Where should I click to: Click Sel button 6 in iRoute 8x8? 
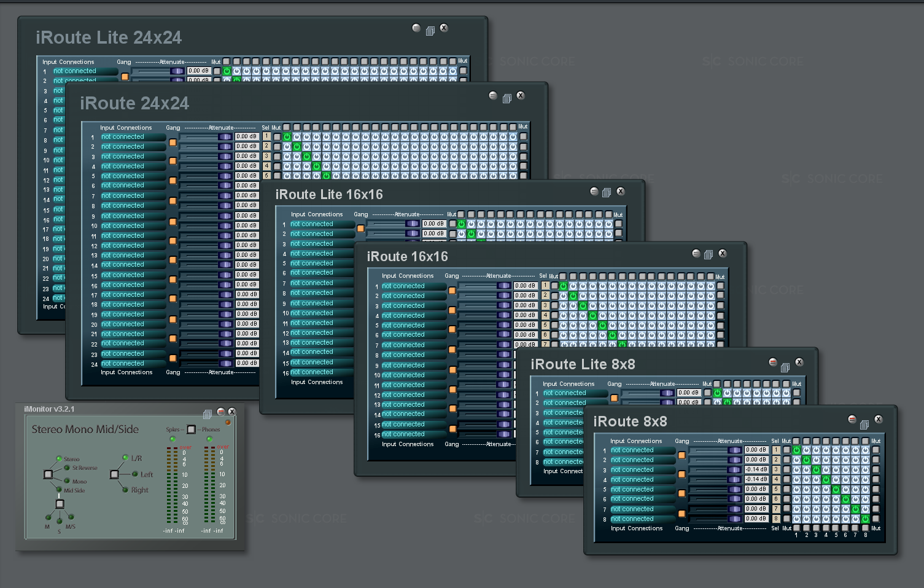pyautogui.click(x=776, y=499)
